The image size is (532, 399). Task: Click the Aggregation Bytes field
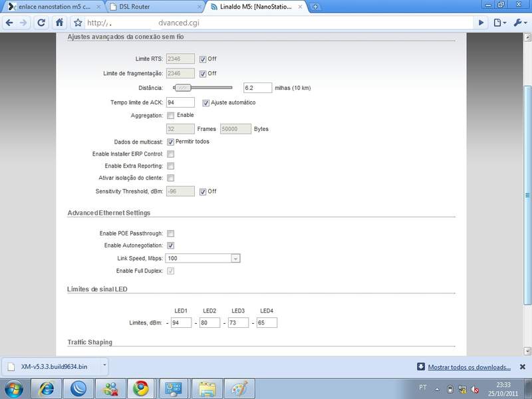tap(235, 129)
